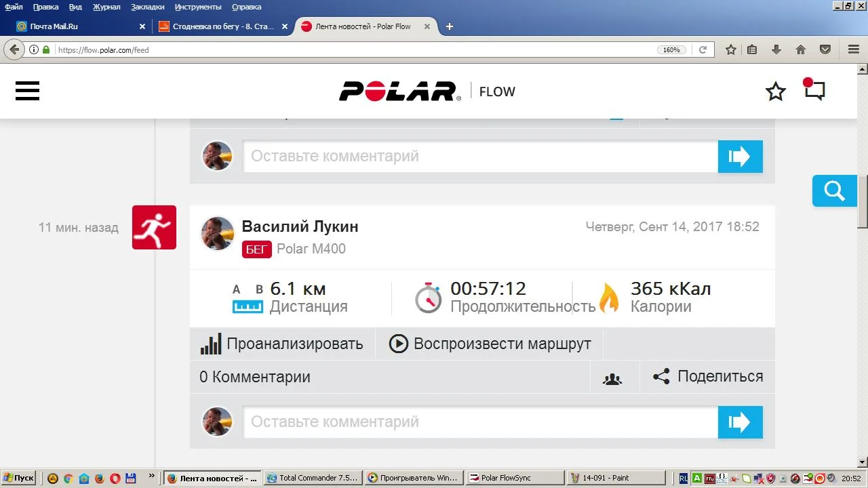Submit the upper comment with arrow button
The image size is (868, 488).
(741, 157)
